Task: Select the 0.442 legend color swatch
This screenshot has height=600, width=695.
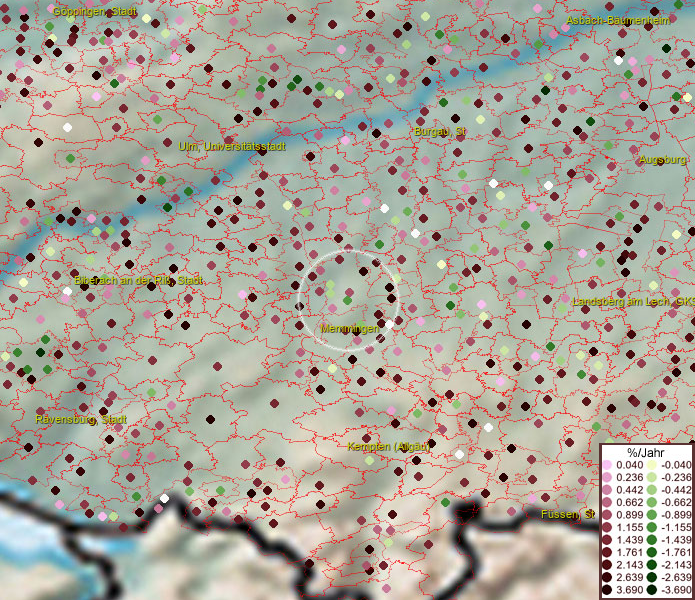Action: click(x=607, y=488)
